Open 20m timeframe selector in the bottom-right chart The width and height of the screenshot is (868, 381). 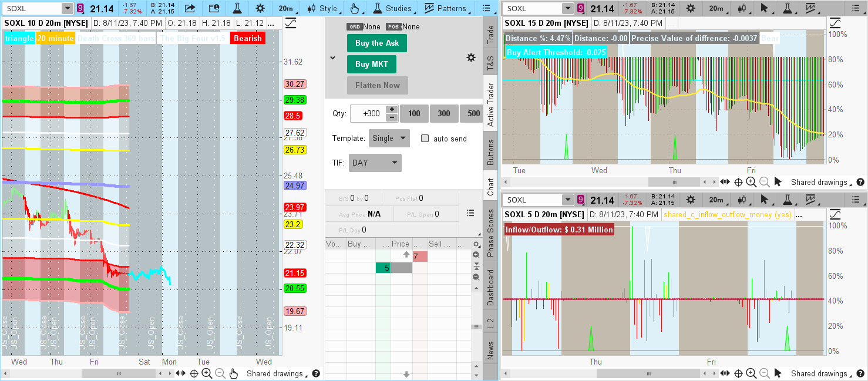[715, 200]
